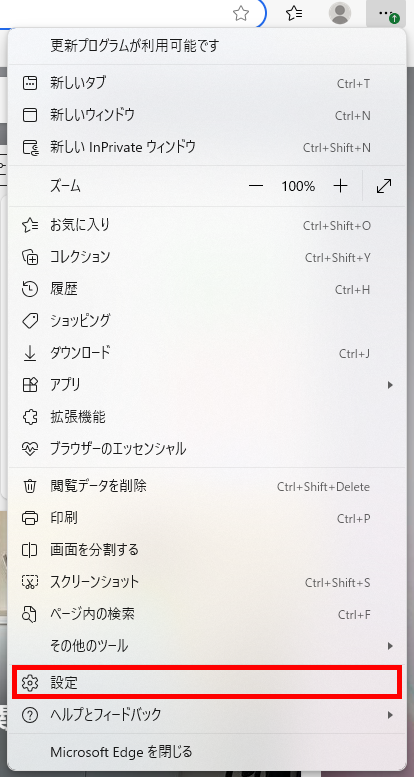Click the settings gear icon
This screenshot has height=777, width=414.
30,683
